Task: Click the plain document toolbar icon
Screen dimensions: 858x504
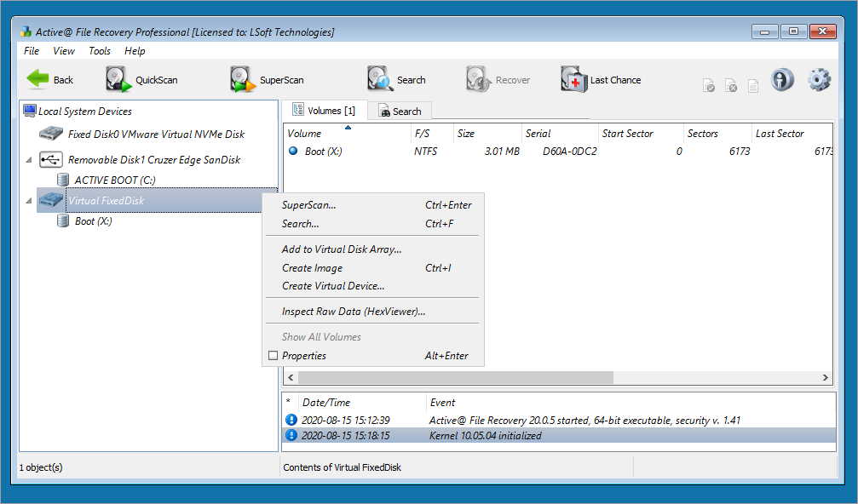Action: point(753,86)
